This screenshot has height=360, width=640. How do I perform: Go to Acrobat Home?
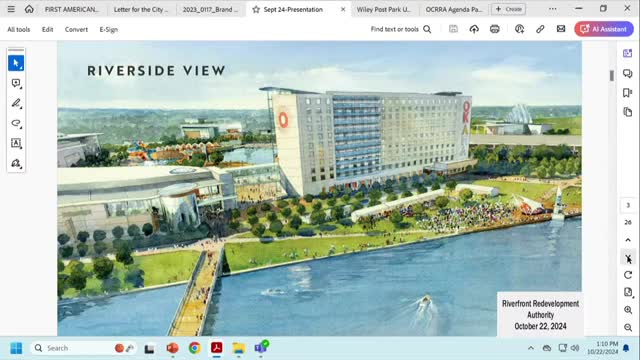tap(29, 9)
